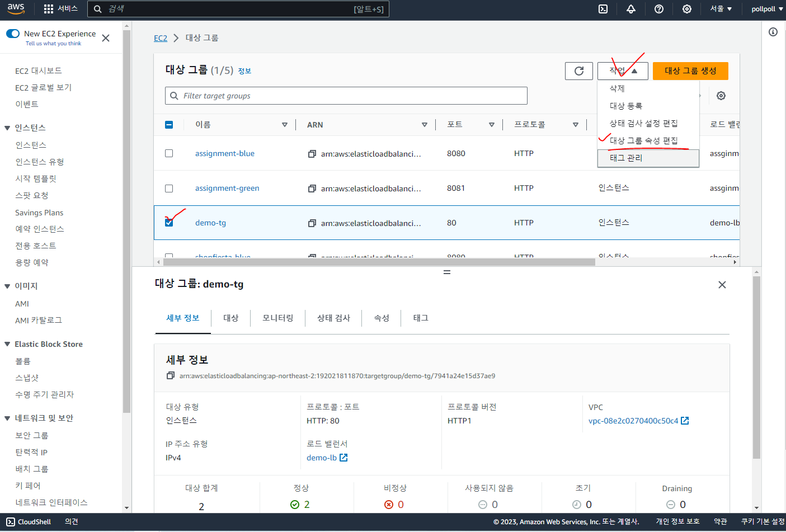Viewport: 786px width, 532px height.
Task: Open the demo-tg target group link
Action: click(210, 223)
